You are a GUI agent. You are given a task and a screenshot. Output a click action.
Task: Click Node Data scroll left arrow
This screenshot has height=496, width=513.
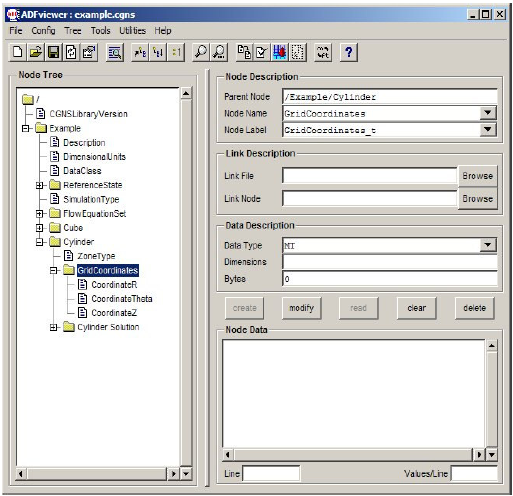point(228,455)
